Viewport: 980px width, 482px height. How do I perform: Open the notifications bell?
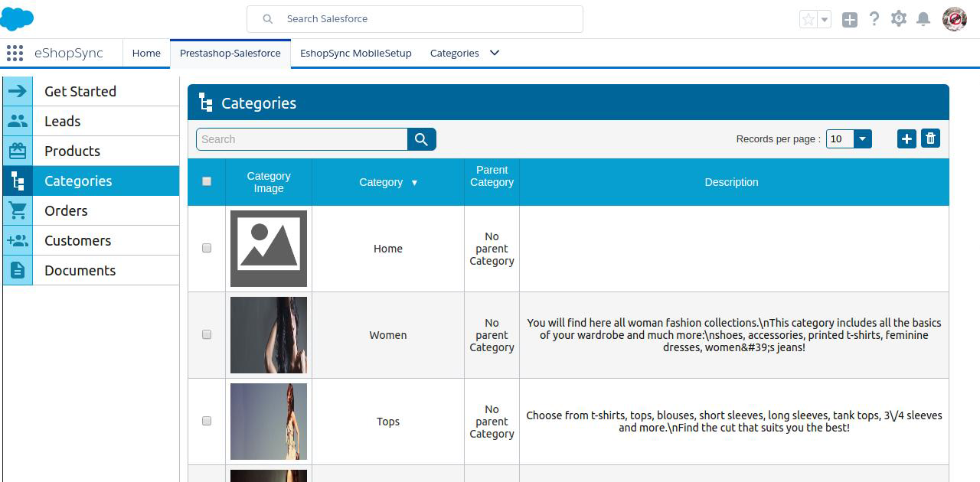pyautogui.click(x=923, y=19)
